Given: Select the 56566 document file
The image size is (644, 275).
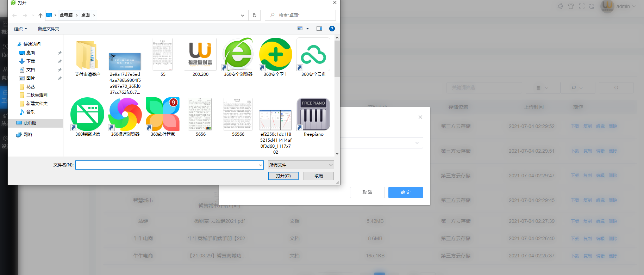Looking at the screenshot, I should click(238, 114).
